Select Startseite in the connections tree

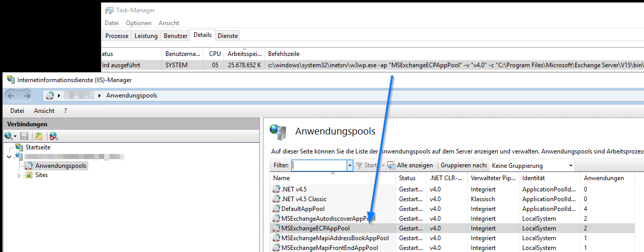pyautogui.click(x=38, y=147)
